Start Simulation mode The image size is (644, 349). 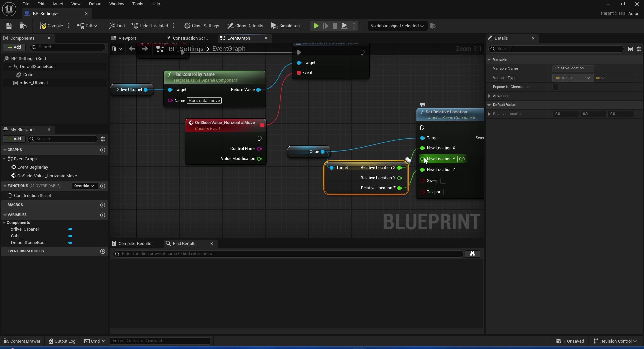tap(285, 26)
